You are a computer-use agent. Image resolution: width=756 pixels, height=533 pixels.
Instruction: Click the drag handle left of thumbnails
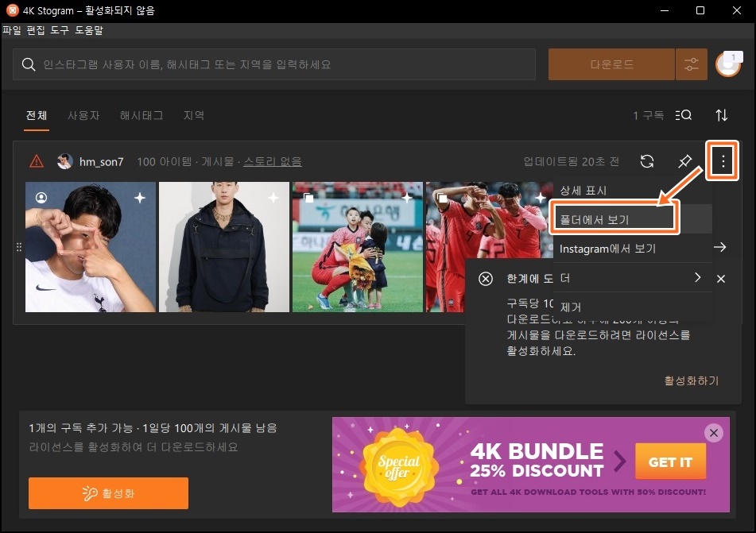tap(19, 247)
